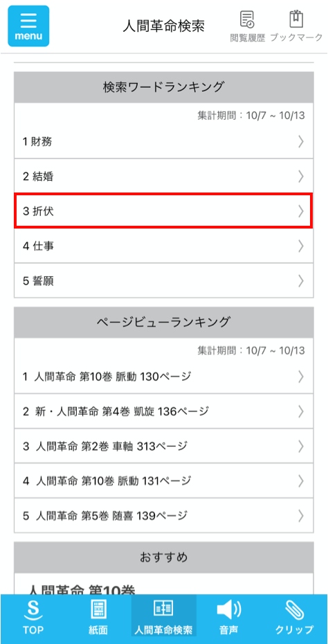Screen dimensions: 328x644
Task: Open 紙面 newspaper page icon
Action: tap(98, 618)
